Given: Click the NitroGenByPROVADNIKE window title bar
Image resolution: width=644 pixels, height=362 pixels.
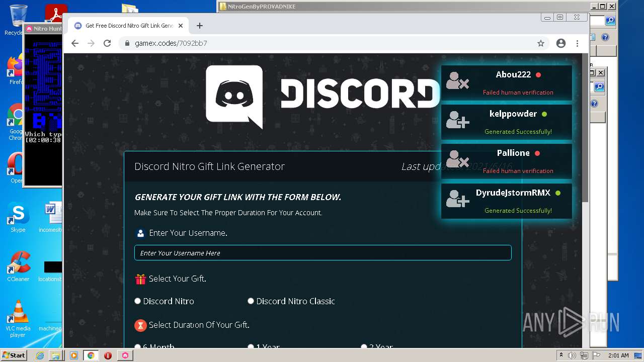Looking at the screenshot, I should 404,7.
